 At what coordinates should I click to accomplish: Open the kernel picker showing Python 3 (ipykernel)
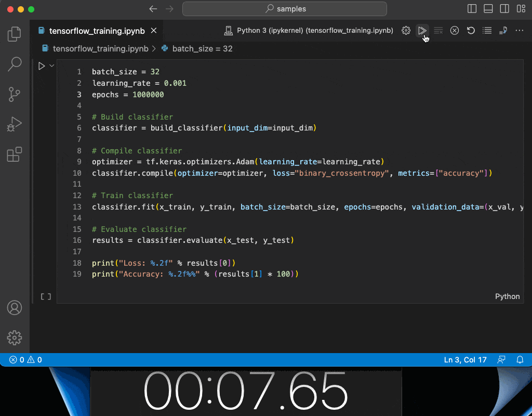tap(310, 30)
